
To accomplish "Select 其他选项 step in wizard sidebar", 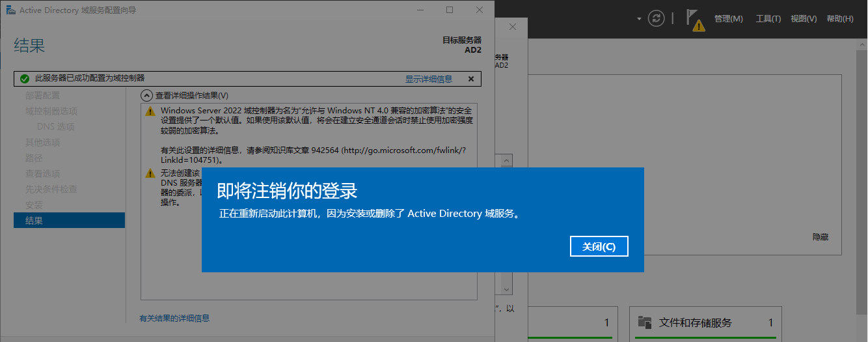I will 42,142.
